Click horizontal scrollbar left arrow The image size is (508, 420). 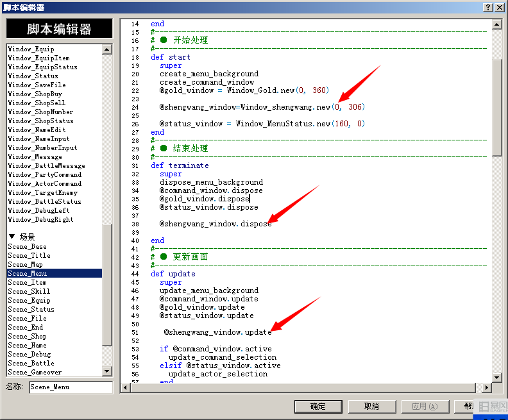[x=126, y=387]
